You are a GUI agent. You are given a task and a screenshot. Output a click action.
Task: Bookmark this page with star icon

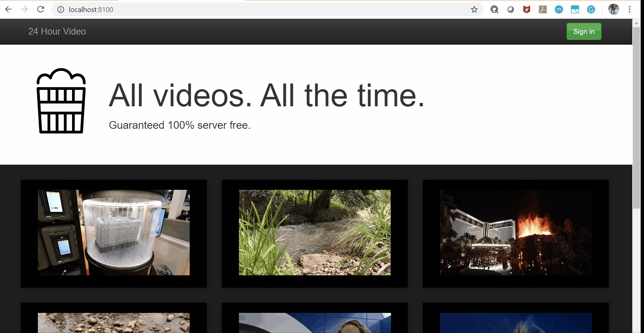click(x=474, y=10)
